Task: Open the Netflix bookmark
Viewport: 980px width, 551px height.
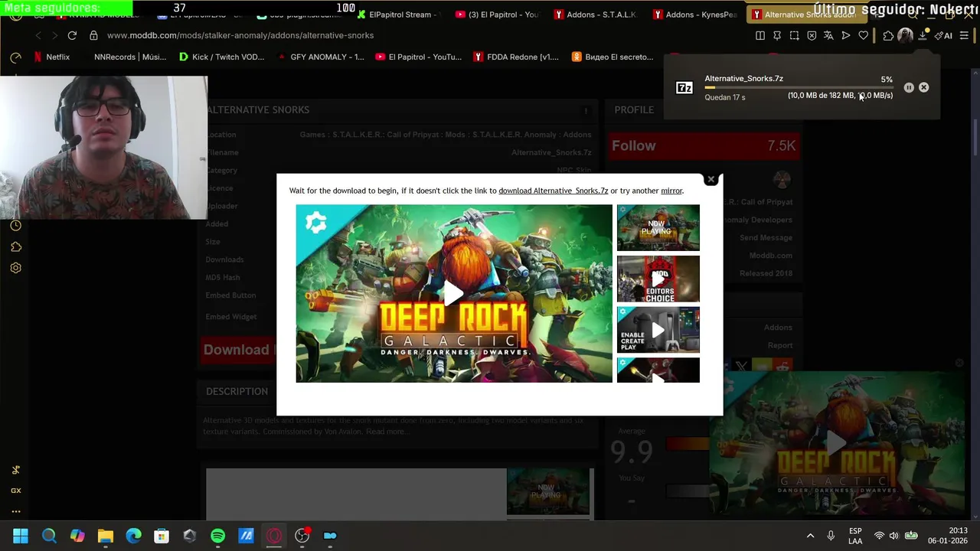Action: (x=51, y=57)
